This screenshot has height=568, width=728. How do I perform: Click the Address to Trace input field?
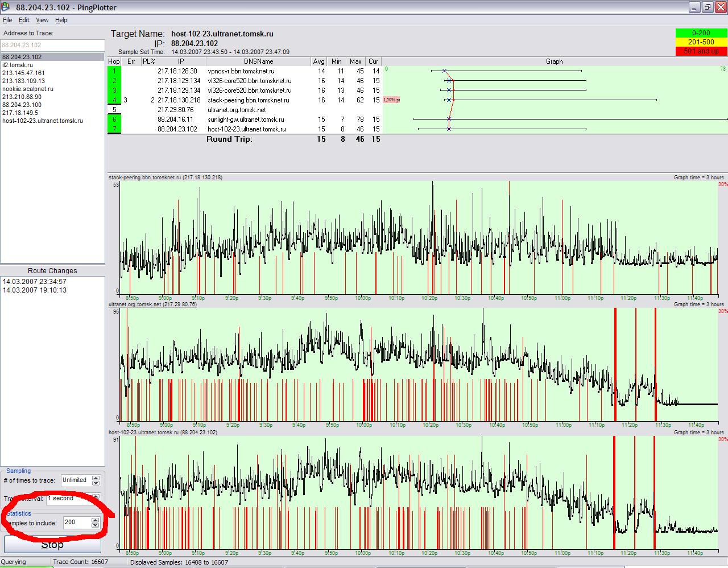click(x=52, y=45)
